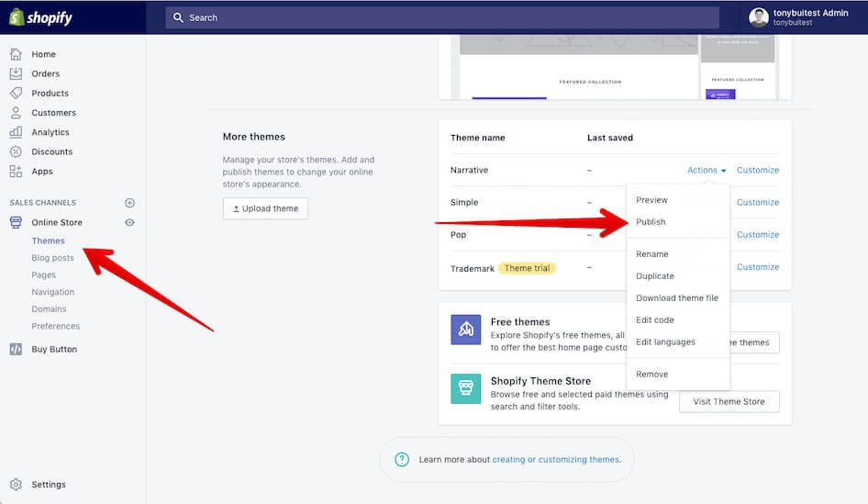The height and width of the screenshot is (504, 868).
Task: Open Buy Button channel
Action: click(x=54, y=349)
